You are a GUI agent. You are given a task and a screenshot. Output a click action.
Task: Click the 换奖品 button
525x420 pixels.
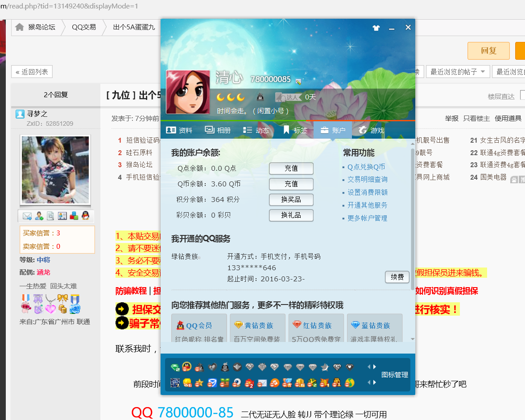(x=291, y=200)
